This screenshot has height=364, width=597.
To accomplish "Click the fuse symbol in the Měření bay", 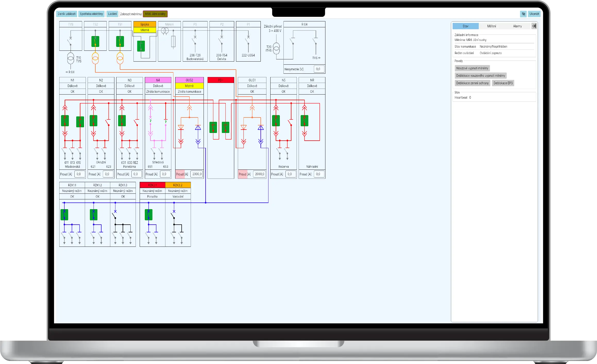I will (x=173, y=41).
